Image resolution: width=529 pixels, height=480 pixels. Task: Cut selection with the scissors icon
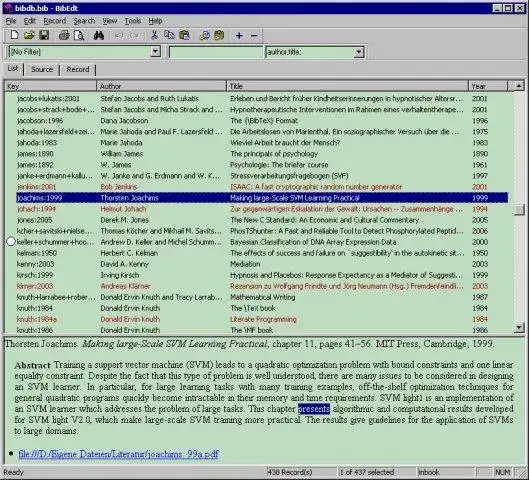pyautogui.click(x=154, y=35)
